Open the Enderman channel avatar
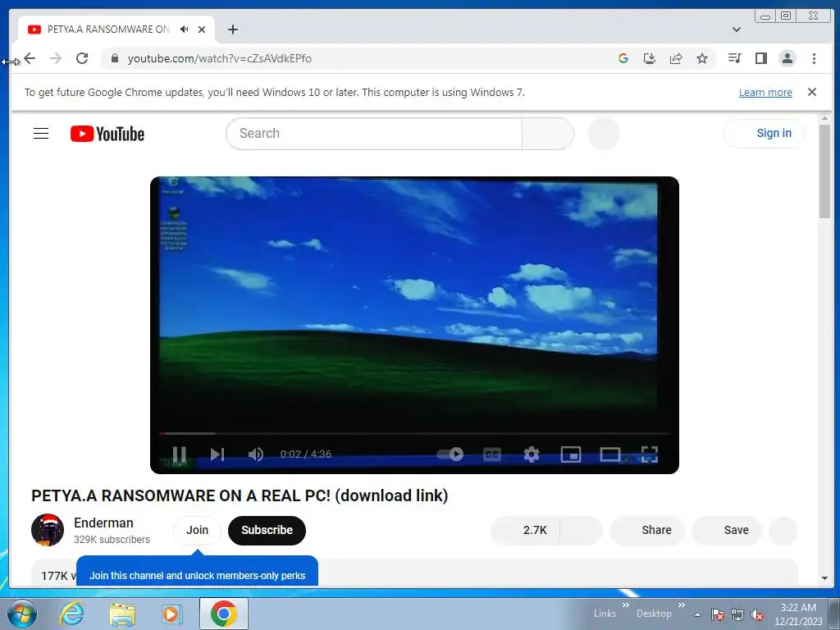The image size is (840, 630). click(48, 530)
